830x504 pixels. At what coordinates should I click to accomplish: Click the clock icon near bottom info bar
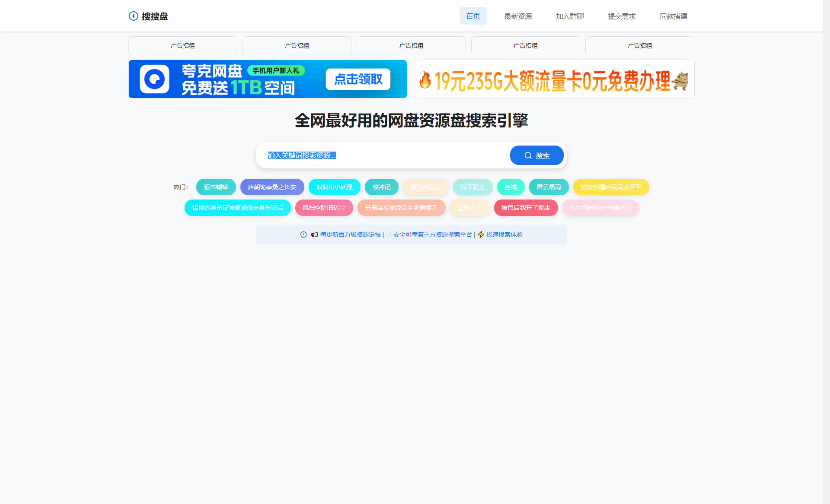303,235
